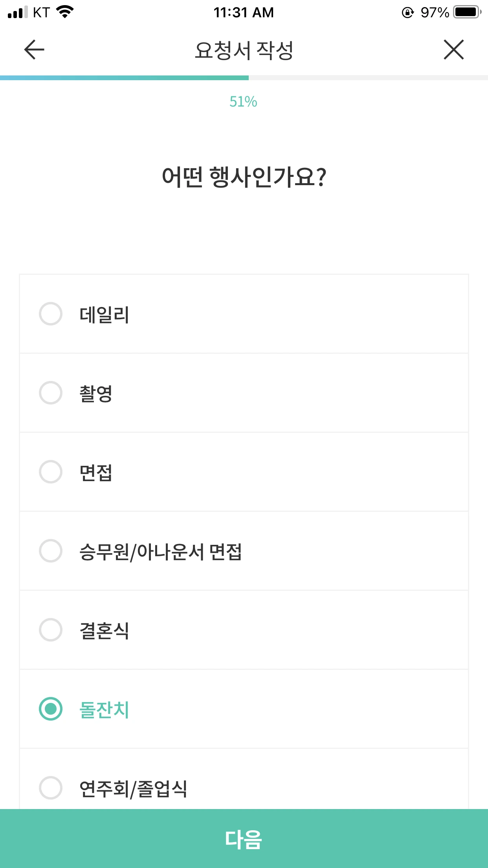Tap the selected 돌잔치 radio button

pos(51,709)
